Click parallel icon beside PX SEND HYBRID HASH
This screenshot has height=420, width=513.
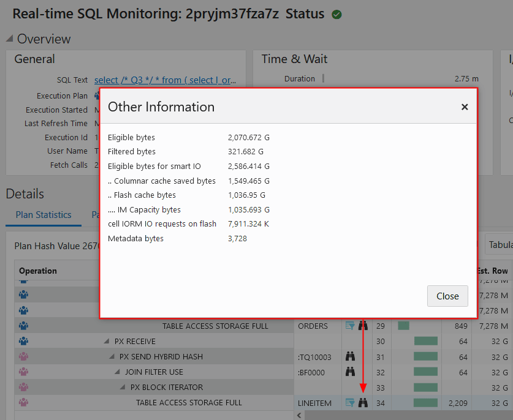pos(23,356)
